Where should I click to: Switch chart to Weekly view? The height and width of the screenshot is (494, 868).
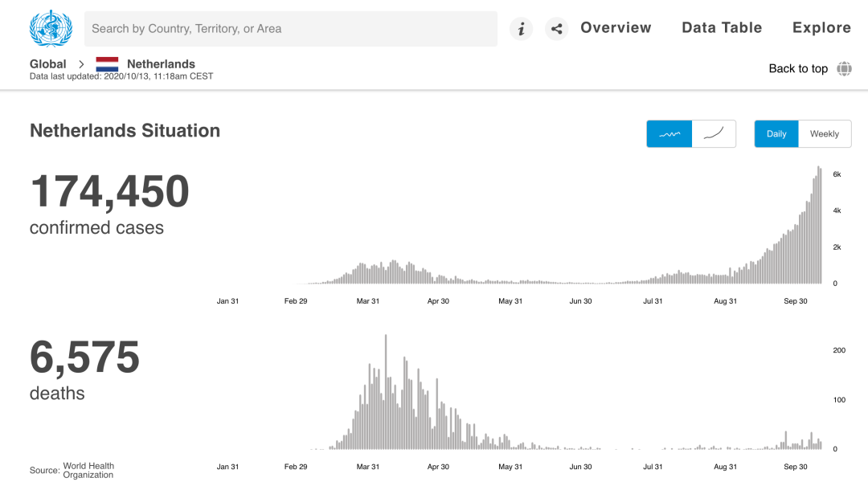825,134
